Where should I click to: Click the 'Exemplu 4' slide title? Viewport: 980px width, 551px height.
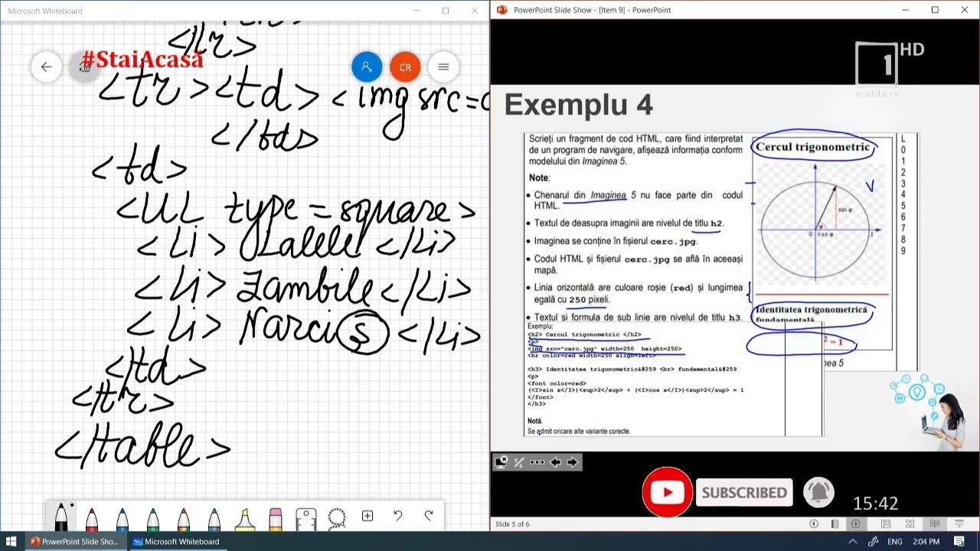click(x=578, y=105)
